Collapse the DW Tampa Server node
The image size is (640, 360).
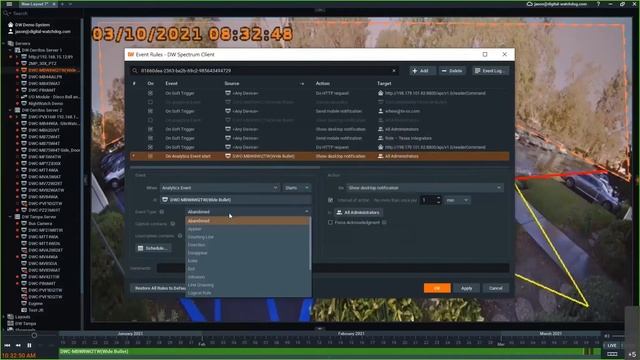coord(10,217)
